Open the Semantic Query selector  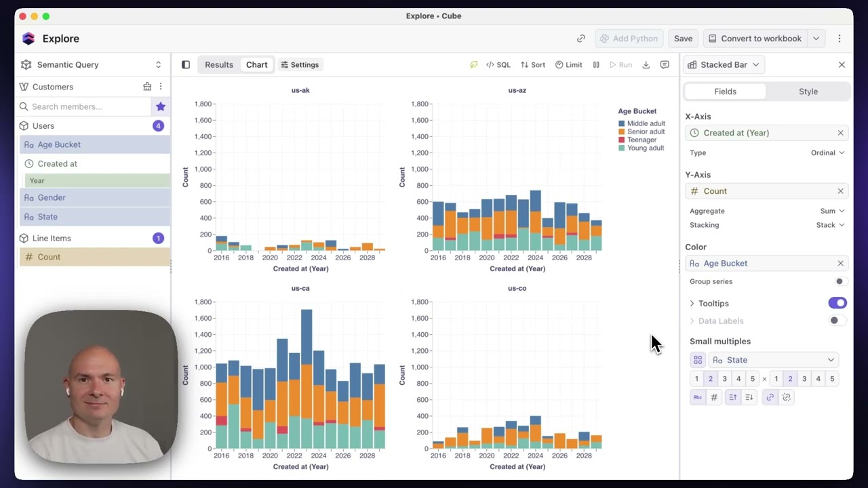coord(92,65)
